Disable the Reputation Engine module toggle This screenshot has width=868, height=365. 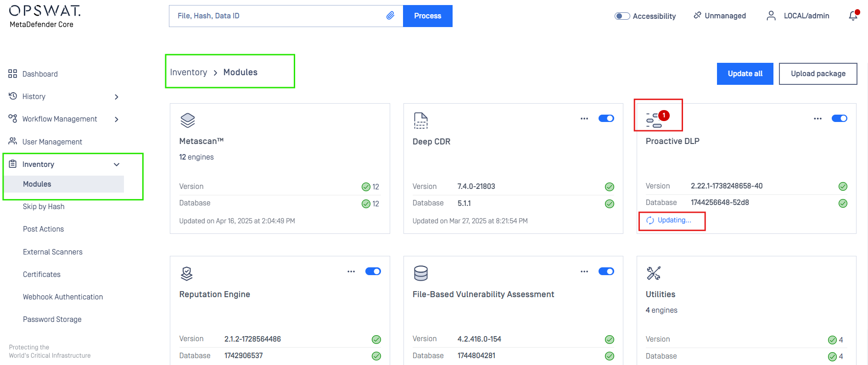pyautogui.click(x=373, y=271)
